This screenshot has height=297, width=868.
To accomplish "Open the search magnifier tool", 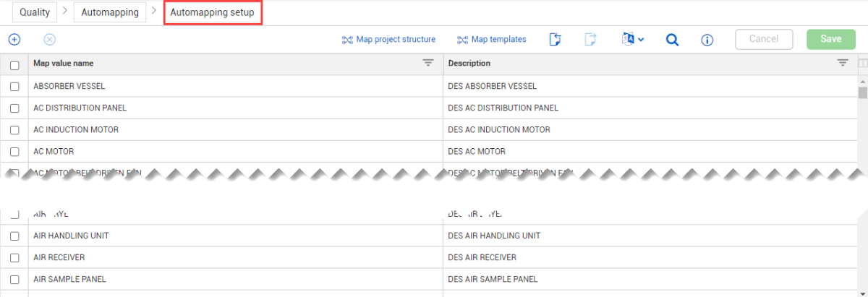I will pyautogui.click(x=672, y=40).
